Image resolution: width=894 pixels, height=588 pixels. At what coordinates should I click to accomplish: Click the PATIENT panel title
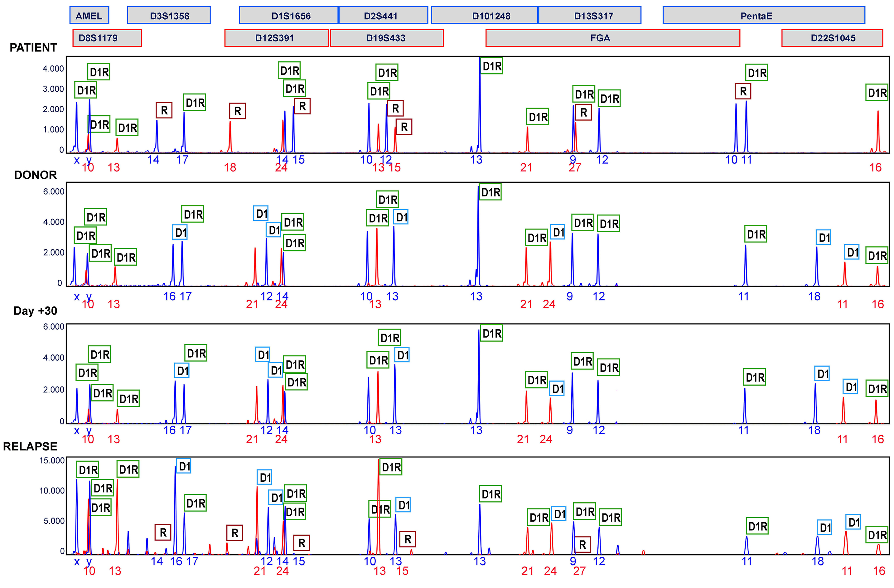(33, 48)
